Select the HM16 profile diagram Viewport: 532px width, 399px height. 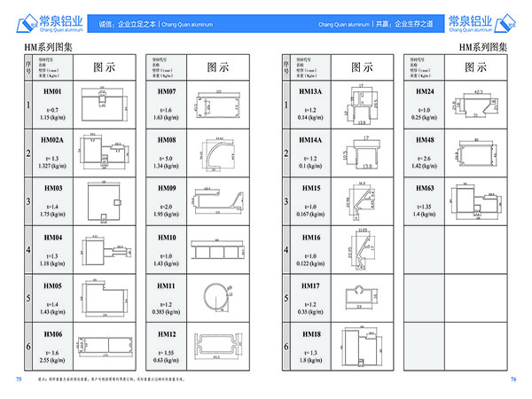tap(362, 249)
